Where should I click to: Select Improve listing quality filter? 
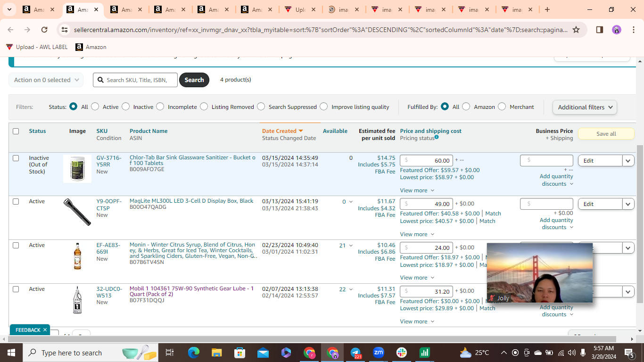(324, 107)
